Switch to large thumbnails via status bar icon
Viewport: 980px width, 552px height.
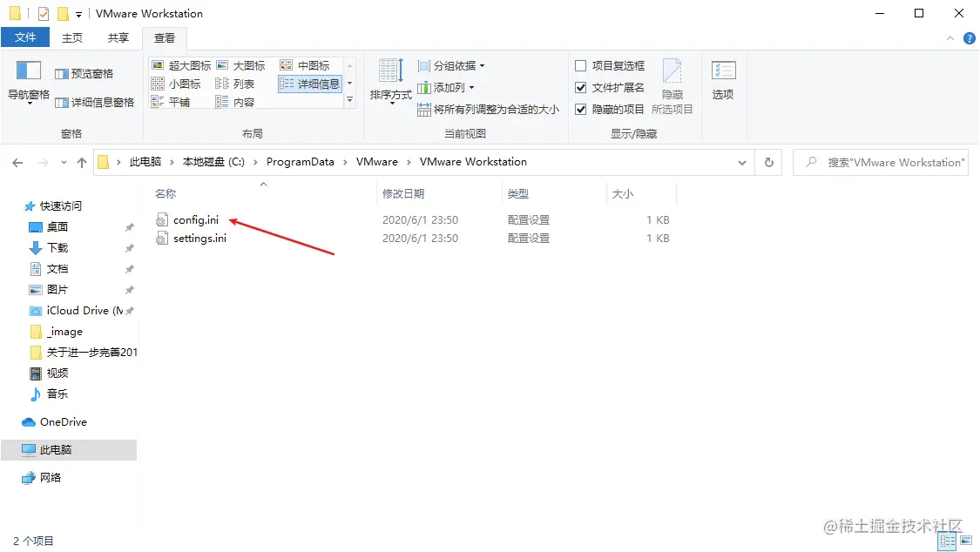coord(967,542)
